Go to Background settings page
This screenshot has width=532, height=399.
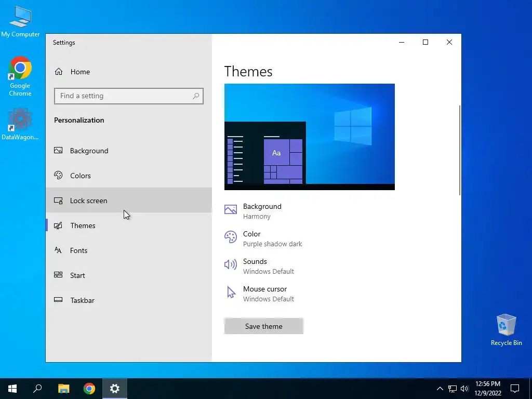pyautogui.click(x=129, y=151)
